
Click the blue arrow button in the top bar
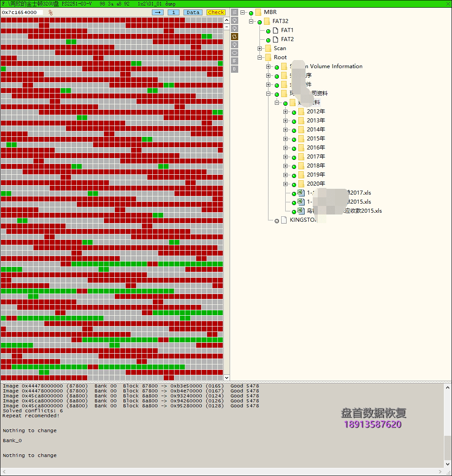point(158,13)
